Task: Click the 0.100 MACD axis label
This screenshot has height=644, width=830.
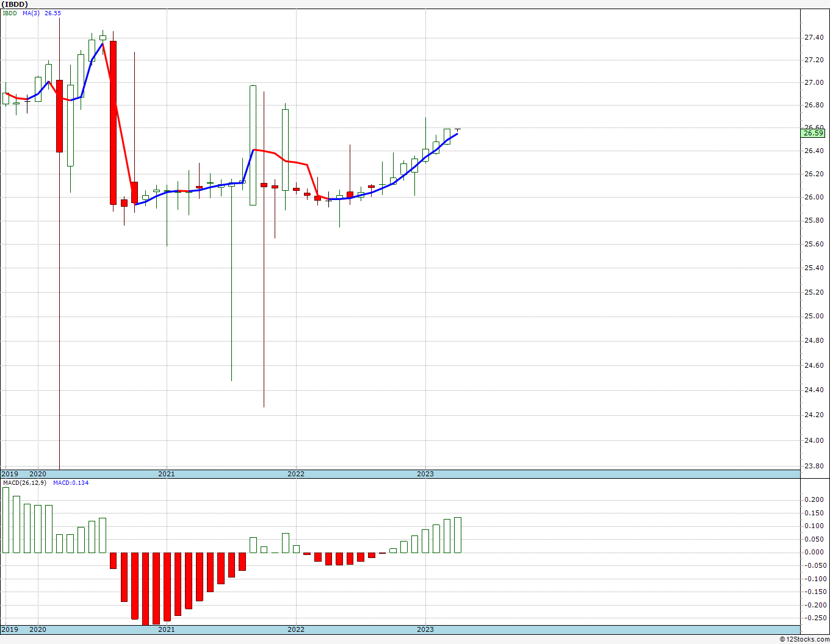Action: pos(814,526)
